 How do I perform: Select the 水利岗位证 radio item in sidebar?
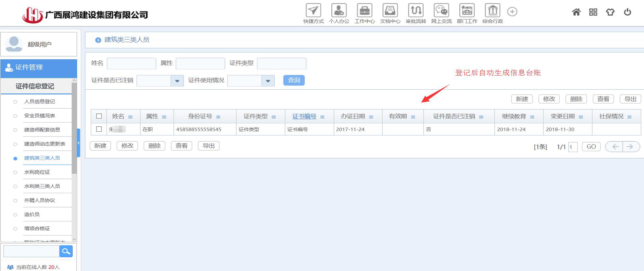[x=15, y=172]
